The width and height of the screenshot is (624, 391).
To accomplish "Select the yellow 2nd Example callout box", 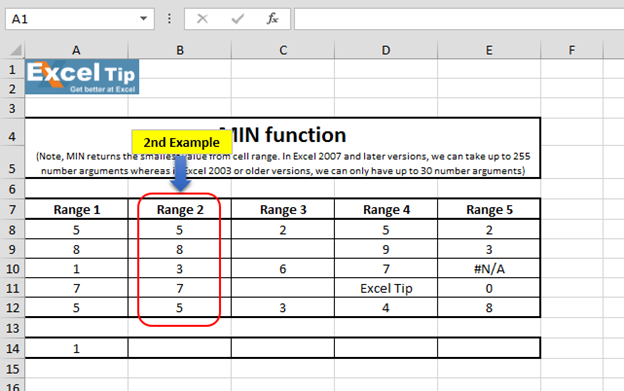I will [x=181, y=142].
